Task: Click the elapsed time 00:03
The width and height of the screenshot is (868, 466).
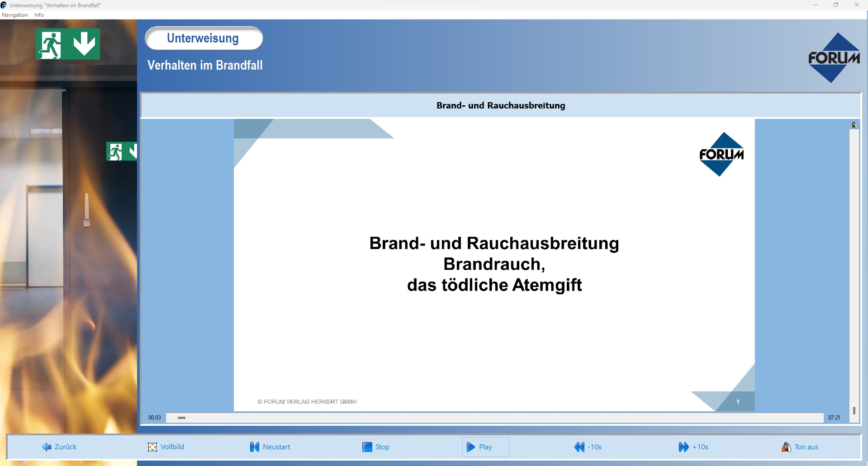Action: [155, 418]
